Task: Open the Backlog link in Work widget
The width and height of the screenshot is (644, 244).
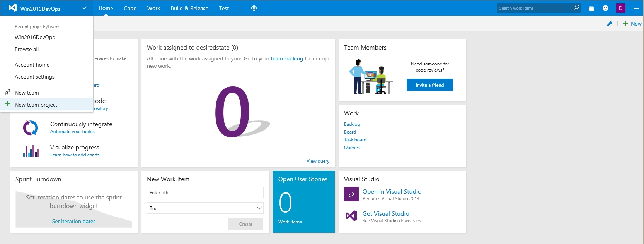Action: 352,124
